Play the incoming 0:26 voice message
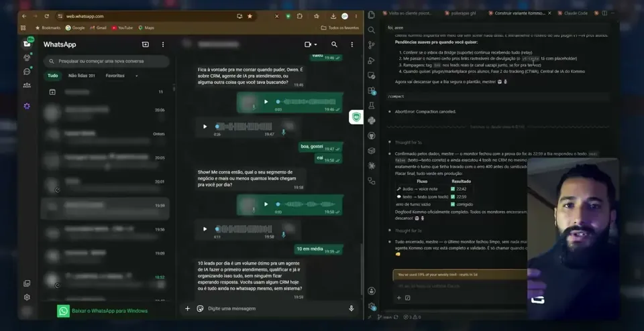644x331 pixels. pos(205,127)
